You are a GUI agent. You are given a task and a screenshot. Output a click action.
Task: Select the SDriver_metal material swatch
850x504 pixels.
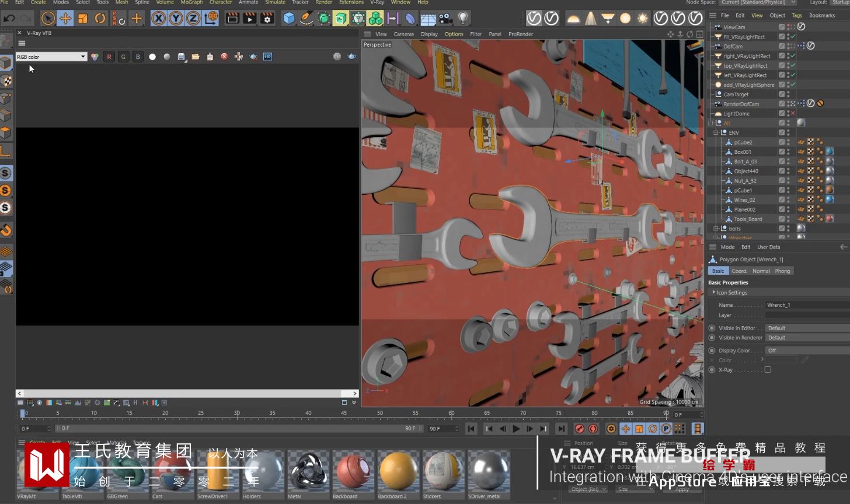(x=489, y=471)
